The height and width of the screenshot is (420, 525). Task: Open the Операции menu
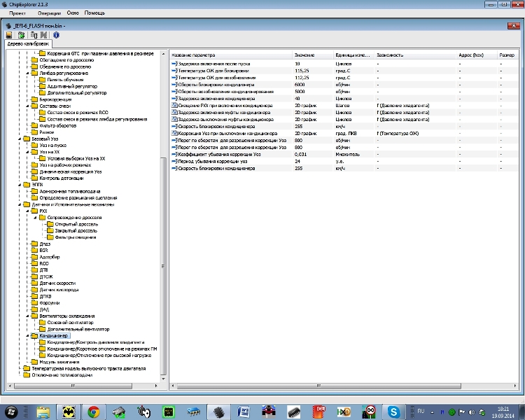(x=49, y=13)
